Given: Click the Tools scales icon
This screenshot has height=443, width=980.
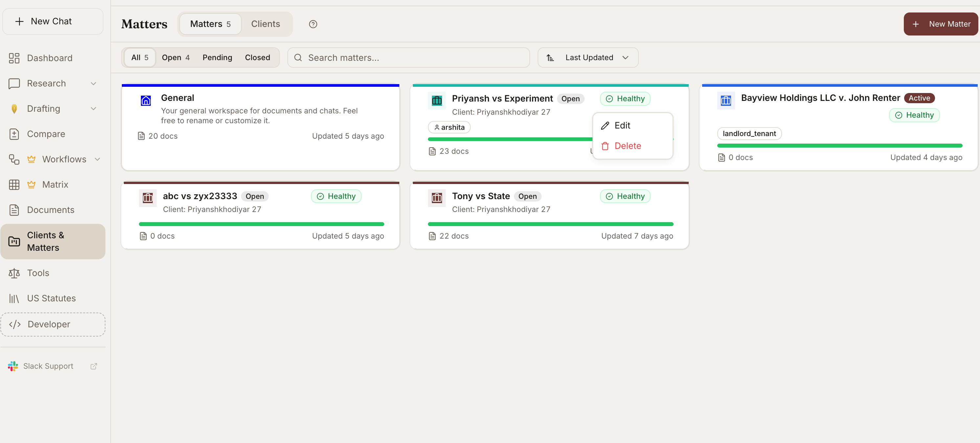Looking at the screenshot, I should (14, 273).
